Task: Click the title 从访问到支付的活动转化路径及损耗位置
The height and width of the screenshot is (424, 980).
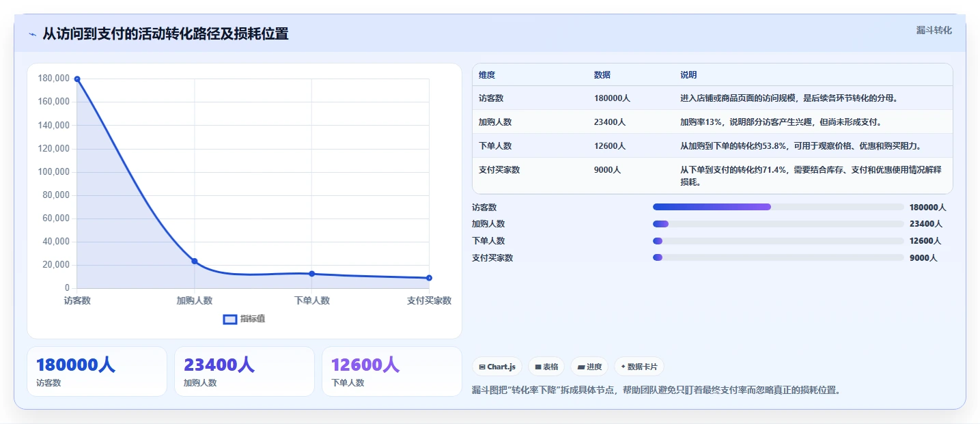Action: pos(165,33)
